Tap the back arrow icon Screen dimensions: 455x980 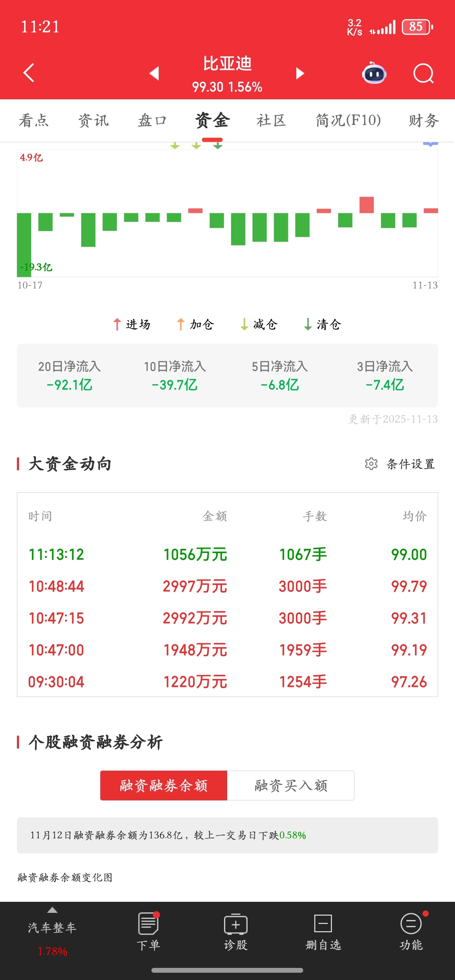coord(29,72)
